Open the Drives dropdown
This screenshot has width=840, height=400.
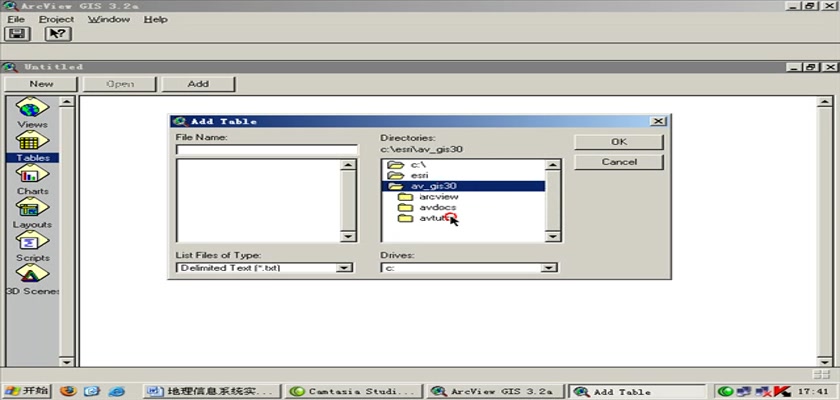tap(549, 268)
